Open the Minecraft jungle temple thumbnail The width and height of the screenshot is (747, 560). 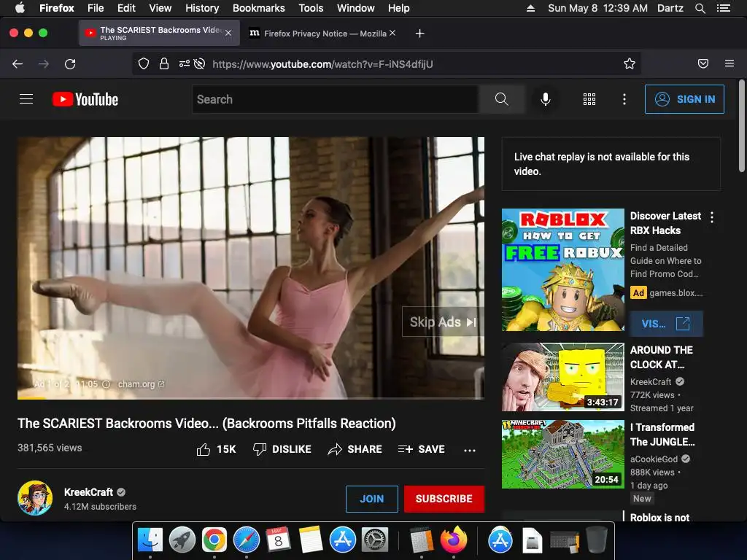[x=562, y=454]
